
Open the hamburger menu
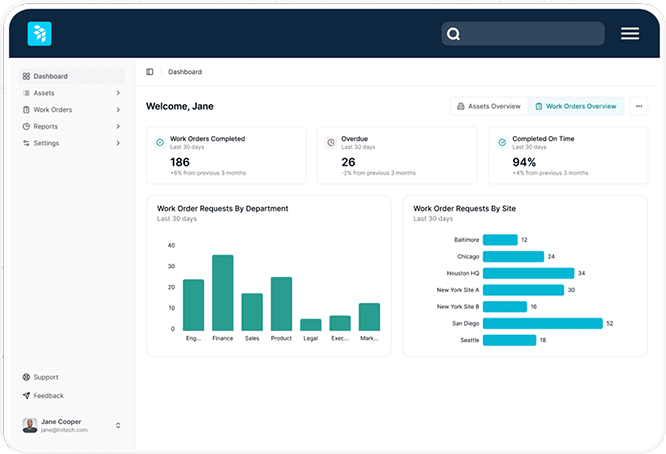(x=630, y=34)
